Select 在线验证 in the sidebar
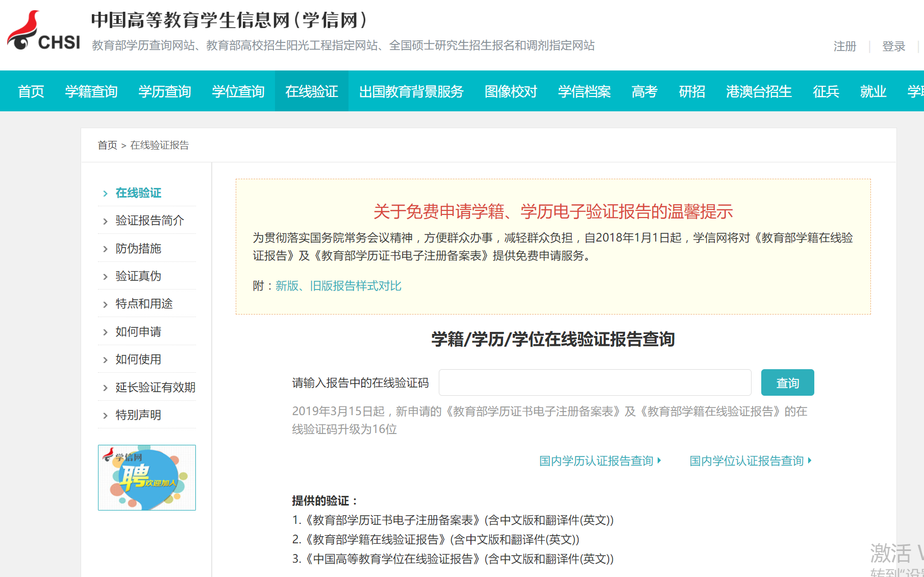The image size is (924, 577). 138,193
